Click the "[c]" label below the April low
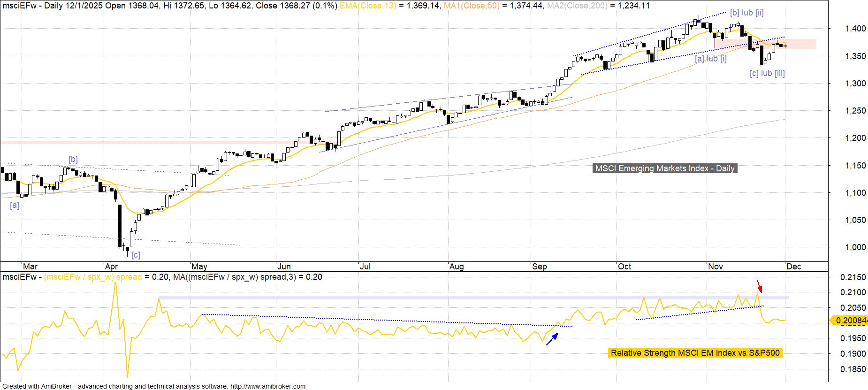Image resolution: width=868 pixels, height=390 pixels. pyautogui.click(x=136, y=255)
